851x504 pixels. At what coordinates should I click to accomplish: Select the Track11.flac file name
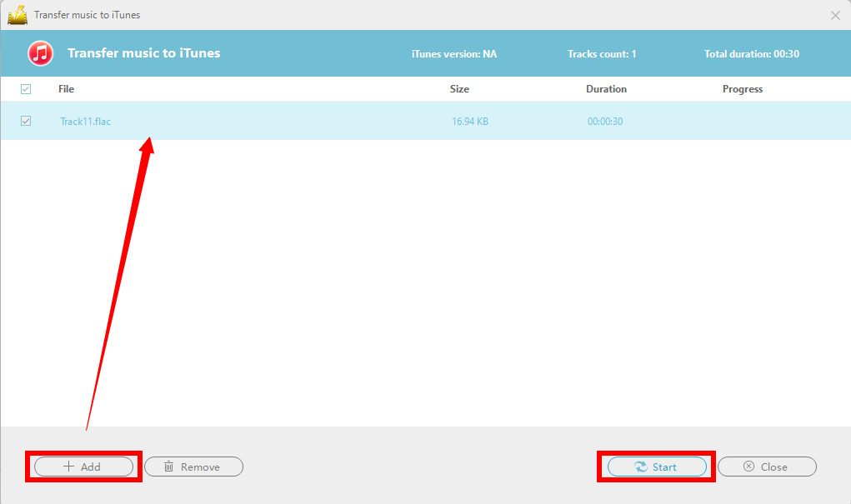[x=85, y=121]
